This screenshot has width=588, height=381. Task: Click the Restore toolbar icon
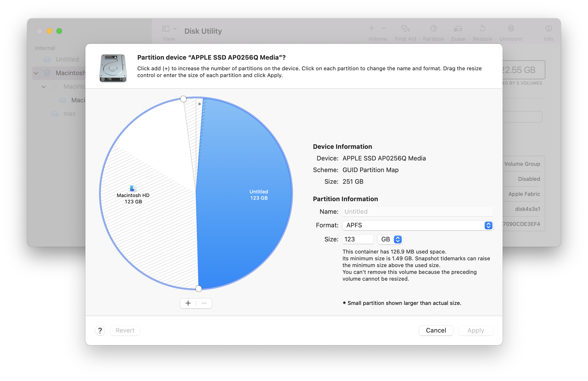tap(482, 29)
